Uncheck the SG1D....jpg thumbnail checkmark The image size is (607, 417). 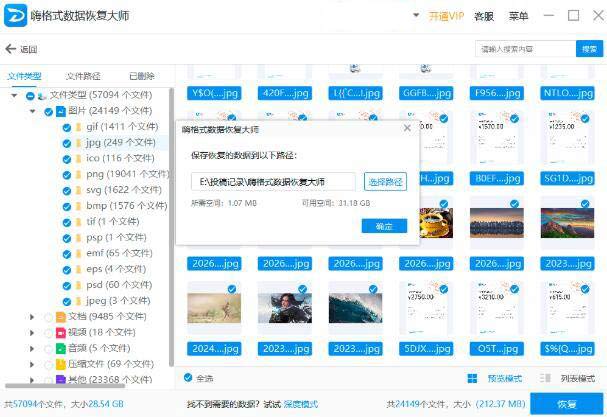tap(585, 118)
